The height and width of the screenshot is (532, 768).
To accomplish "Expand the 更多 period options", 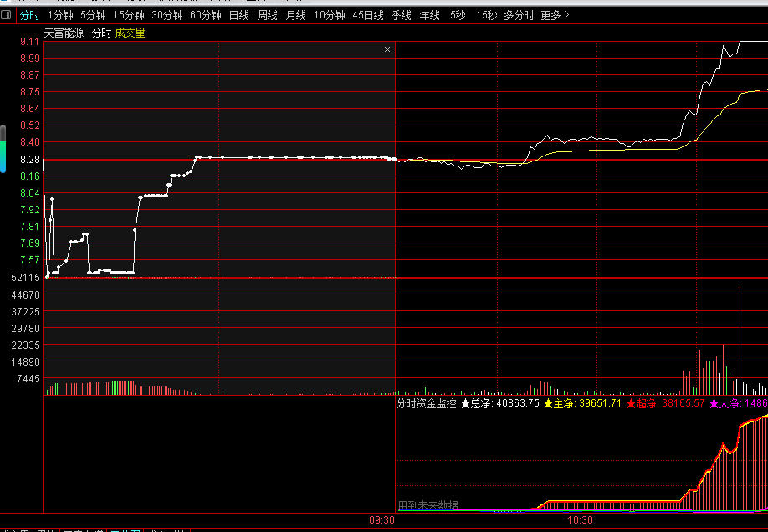I will (x=555, y=15).
